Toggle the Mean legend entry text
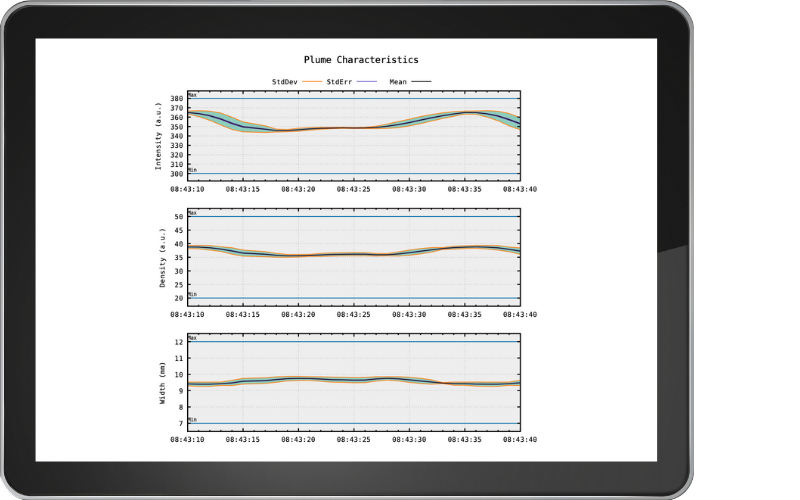 click(x=397, y=80)
